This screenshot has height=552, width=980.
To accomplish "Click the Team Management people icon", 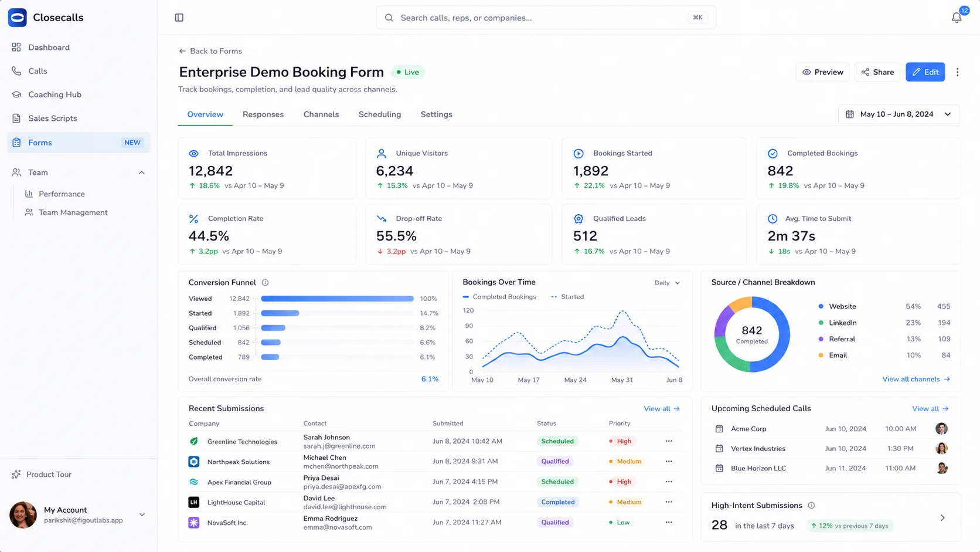I will (x=29, y=212).
